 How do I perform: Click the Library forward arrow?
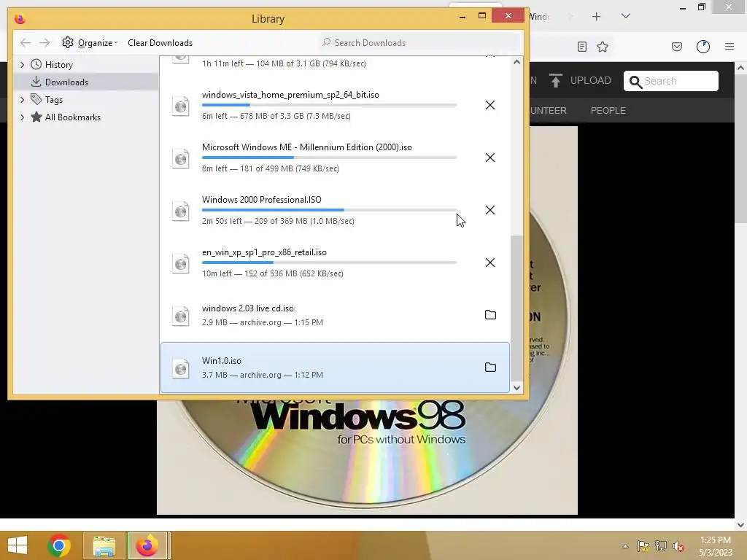point(44,43)
